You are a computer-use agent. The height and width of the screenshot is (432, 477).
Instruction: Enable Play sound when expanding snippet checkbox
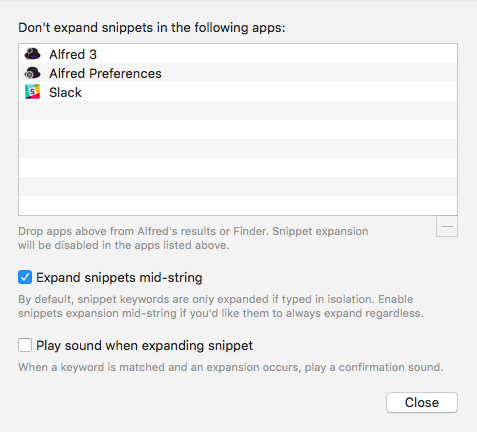(x=25, y=345)
